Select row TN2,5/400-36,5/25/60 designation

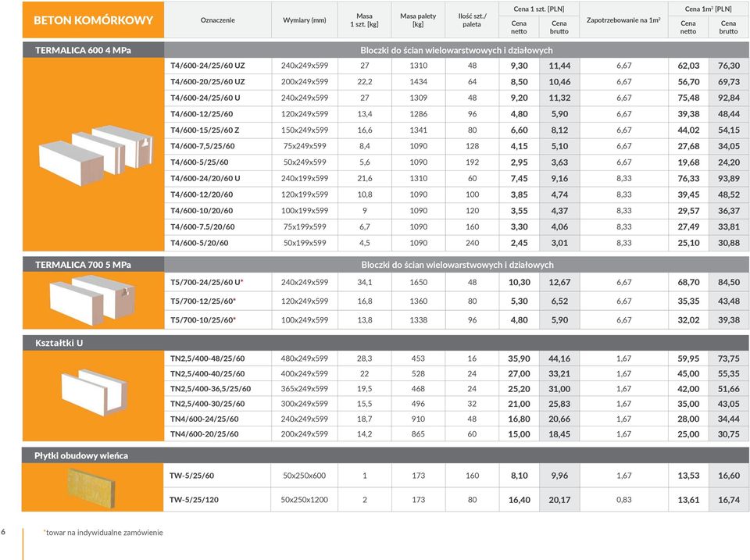pyautogui.click(x=210, y=389)
